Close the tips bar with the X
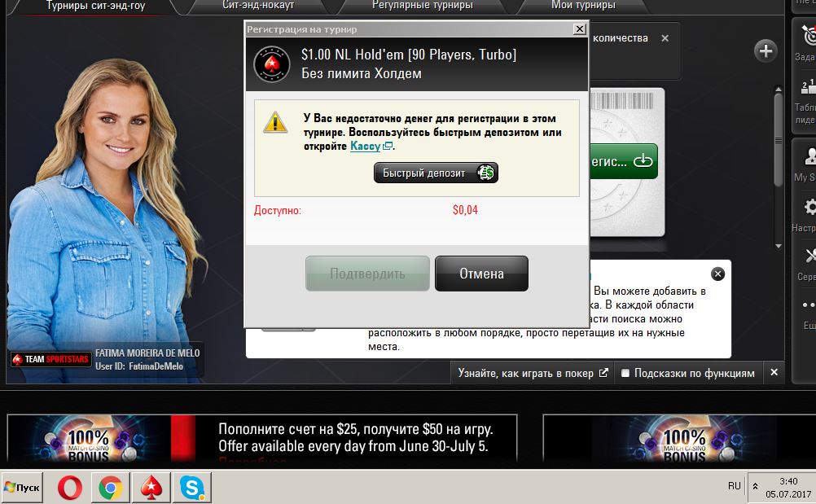816x504 pixels. click(x=774, y=372)
